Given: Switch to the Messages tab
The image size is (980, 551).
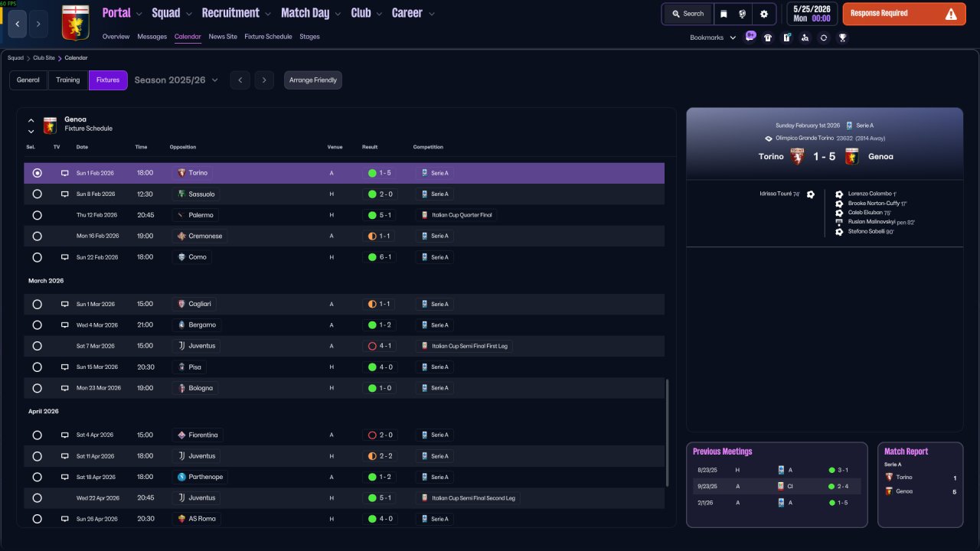Looking at the screenshot, I should coord(152,37).
